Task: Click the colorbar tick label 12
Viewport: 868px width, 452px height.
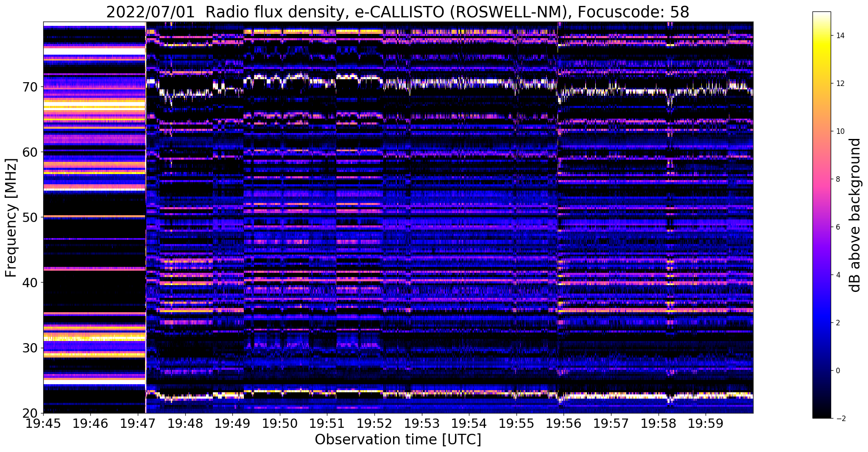Action: [x=840, y=83]
